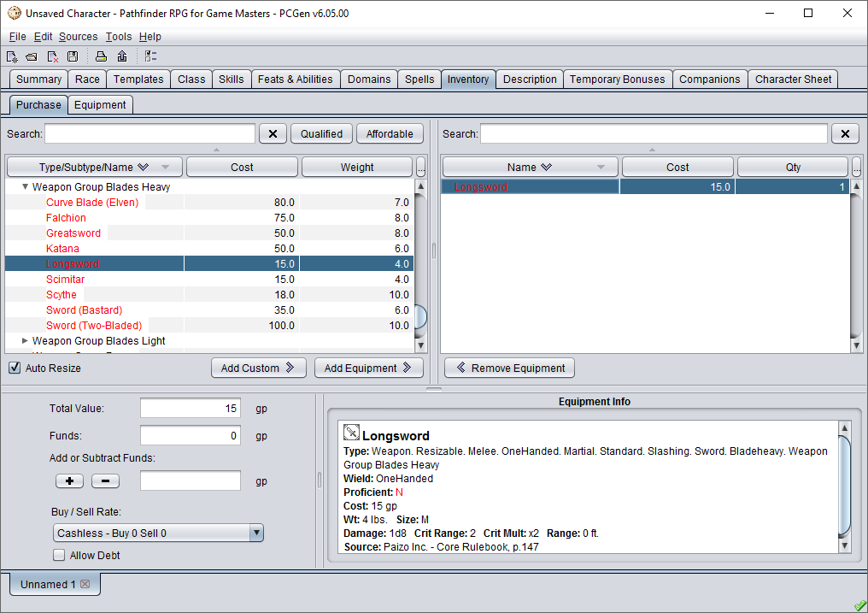
Task: Clear the right search with X button
Action: click(845, 134)
